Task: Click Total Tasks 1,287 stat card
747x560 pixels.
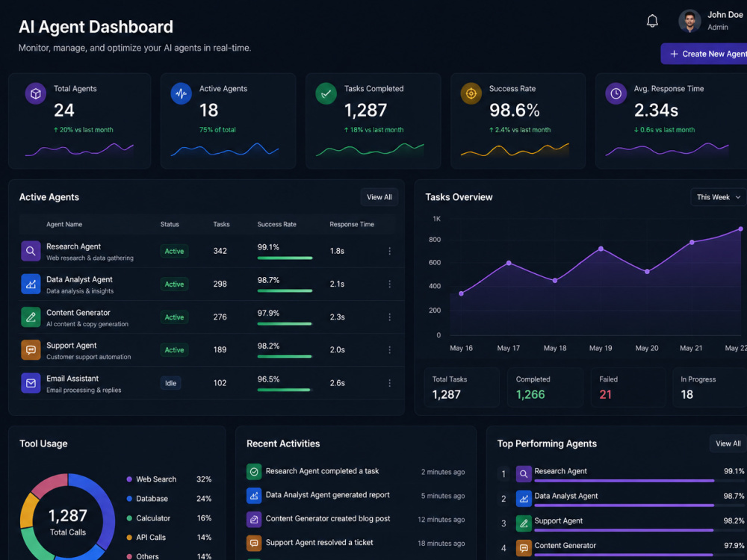Action: (x=462, y=387)
